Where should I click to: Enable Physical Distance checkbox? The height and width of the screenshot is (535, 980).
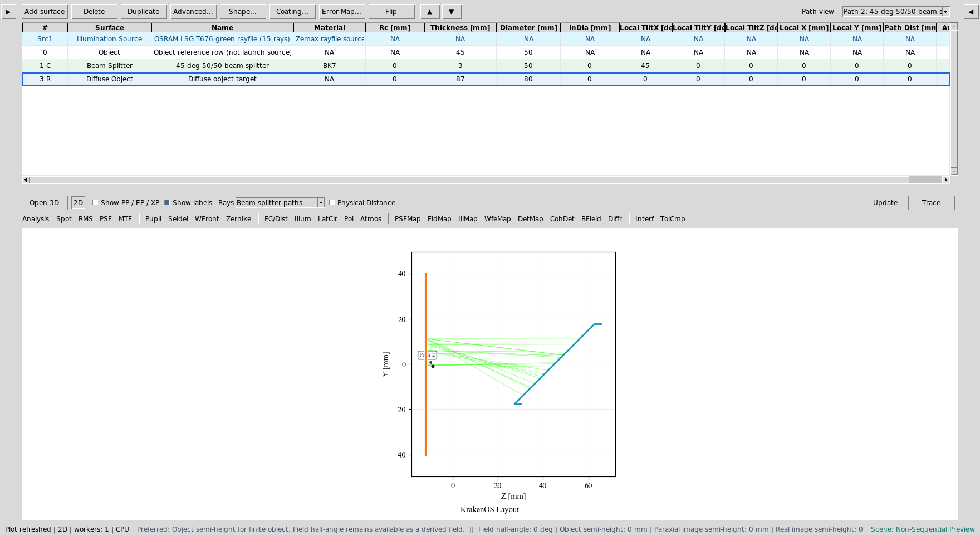point(332,203)
